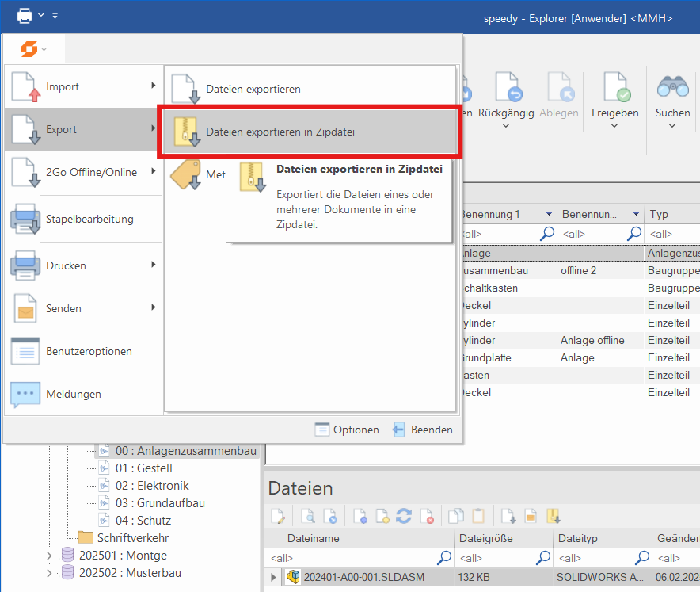Open the Benennung 1 column filter dropdown
Image resolution: width=700 pixels, height=592 pixels.
coord(549,215)
